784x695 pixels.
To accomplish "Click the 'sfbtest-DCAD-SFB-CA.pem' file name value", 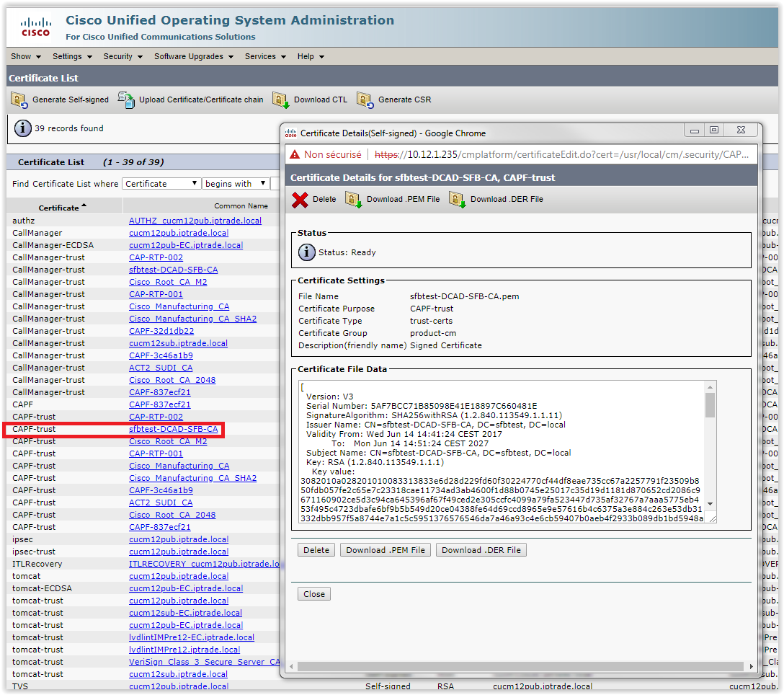I will 465,297.
